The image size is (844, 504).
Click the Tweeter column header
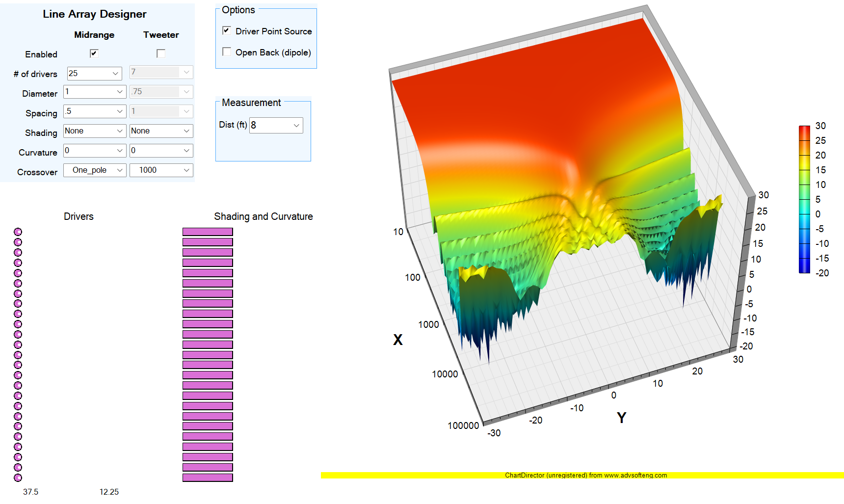point(161,35)
